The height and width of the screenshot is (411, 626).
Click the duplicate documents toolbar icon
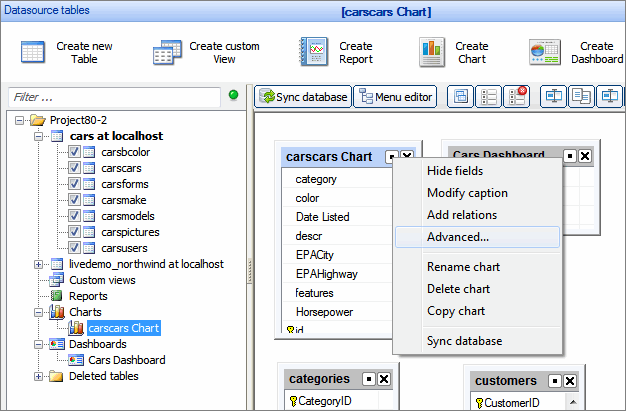[581, 96]
